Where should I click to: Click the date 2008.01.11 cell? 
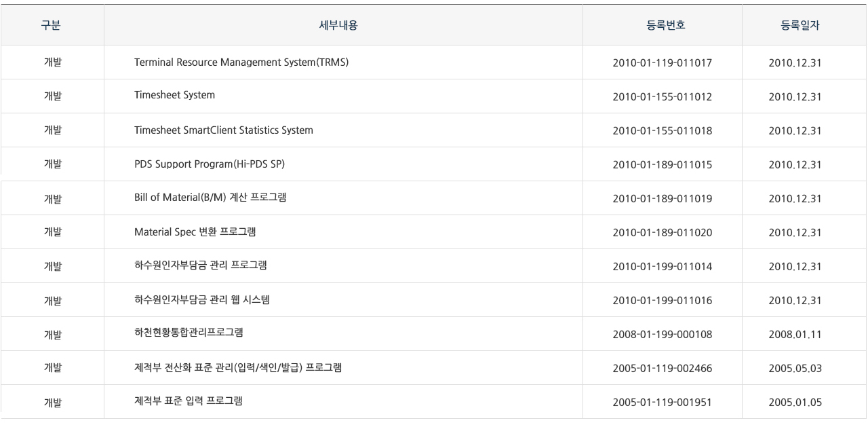[x=795, y=334]
